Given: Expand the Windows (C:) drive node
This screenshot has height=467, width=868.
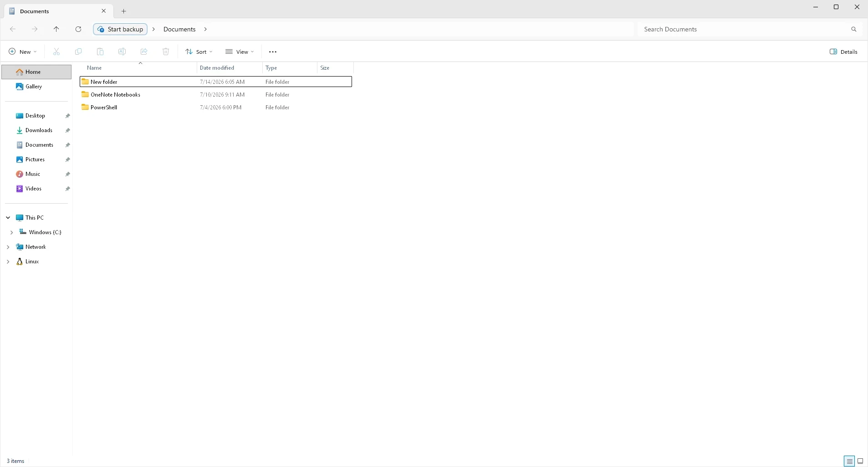Looking at the screenshot, I should 12,232.
